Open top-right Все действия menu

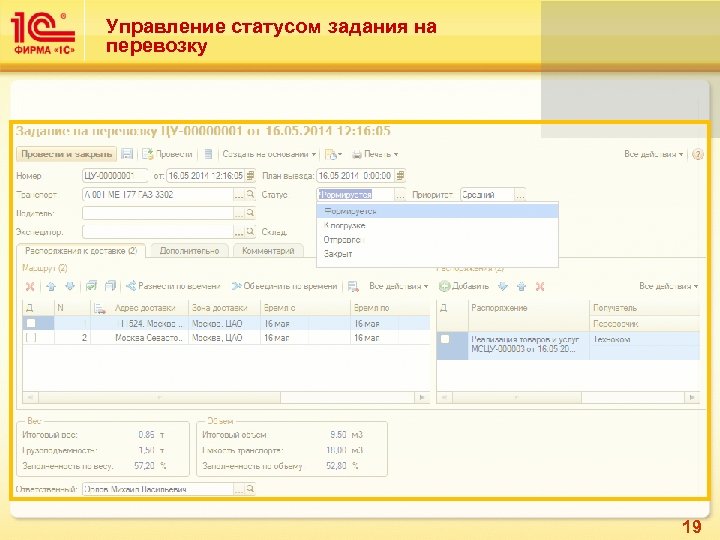[653, 154]
